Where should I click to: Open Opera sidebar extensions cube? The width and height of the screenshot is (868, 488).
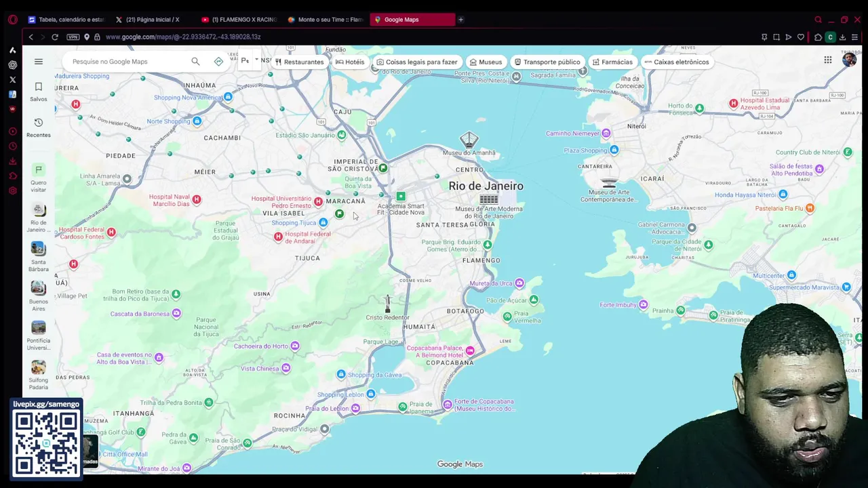[12, 176]
